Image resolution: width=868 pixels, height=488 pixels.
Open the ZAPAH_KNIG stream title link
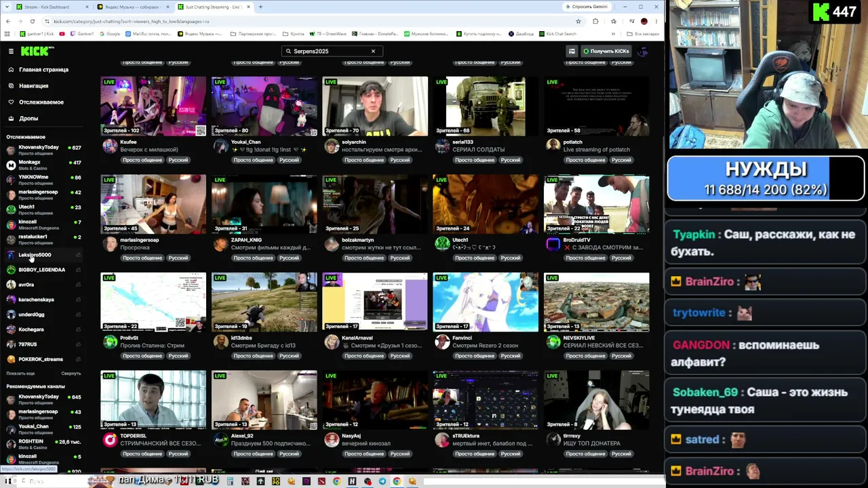coord(271,247)
